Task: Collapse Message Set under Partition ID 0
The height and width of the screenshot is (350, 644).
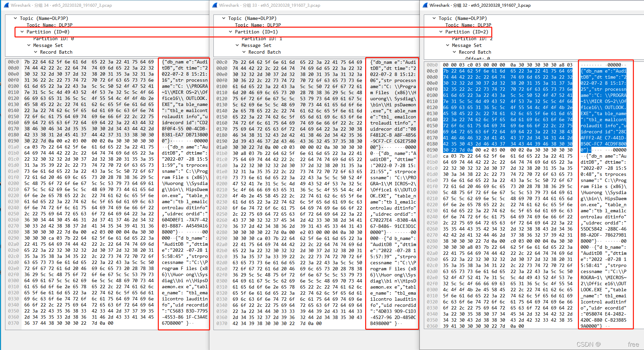Action: coord(29,45)
